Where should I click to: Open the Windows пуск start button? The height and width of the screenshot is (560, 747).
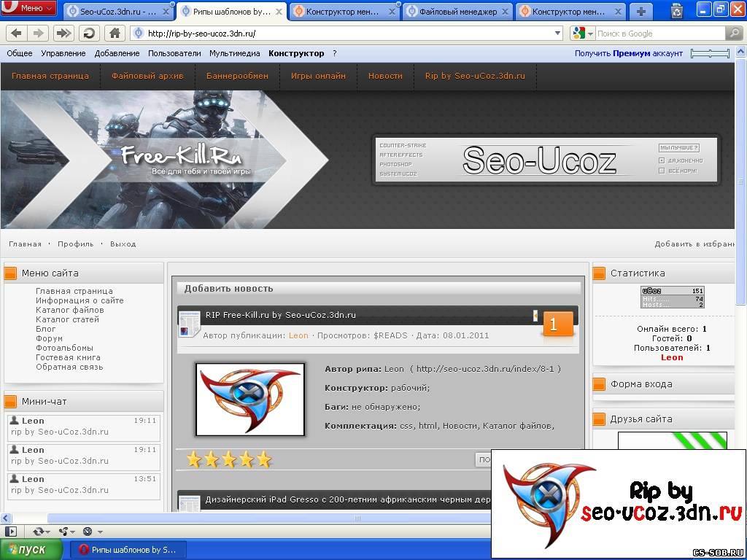click(31, 550)
